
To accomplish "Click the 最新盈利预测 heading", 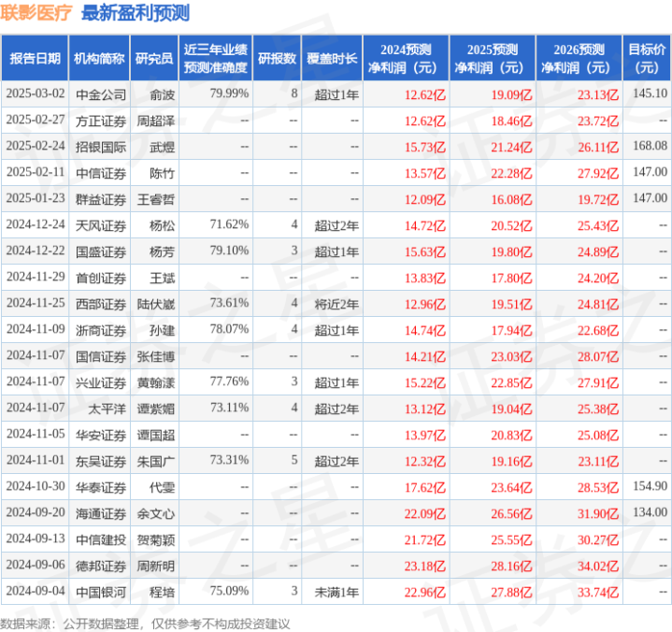I will [x=136, y=13].
